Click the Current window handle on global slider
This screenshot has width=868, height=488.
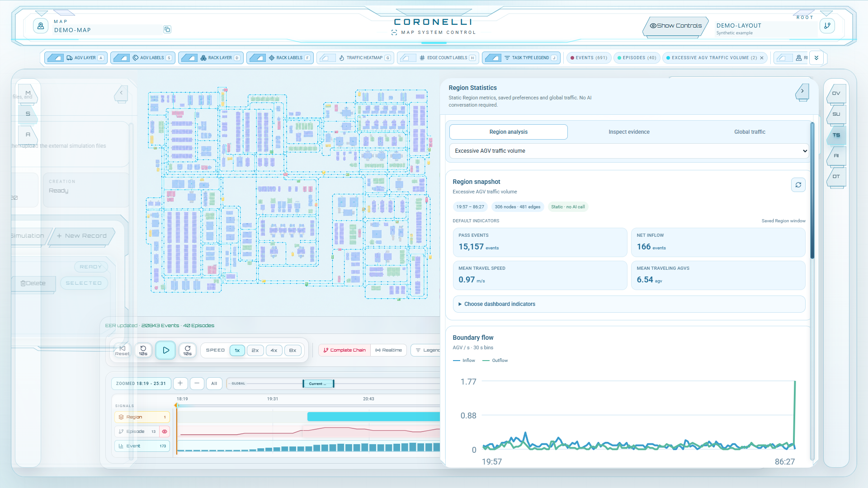pos(318,384)
